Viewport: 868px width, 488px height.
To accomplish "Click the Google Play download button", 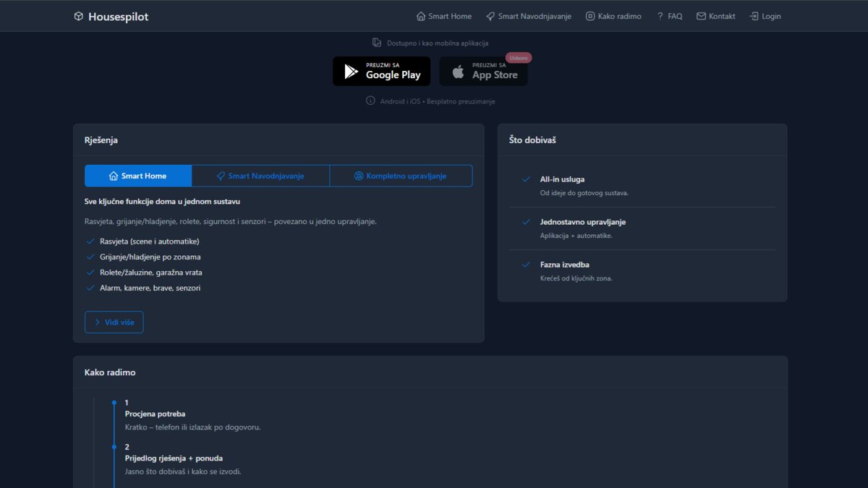I will click(x=382, y=72).
